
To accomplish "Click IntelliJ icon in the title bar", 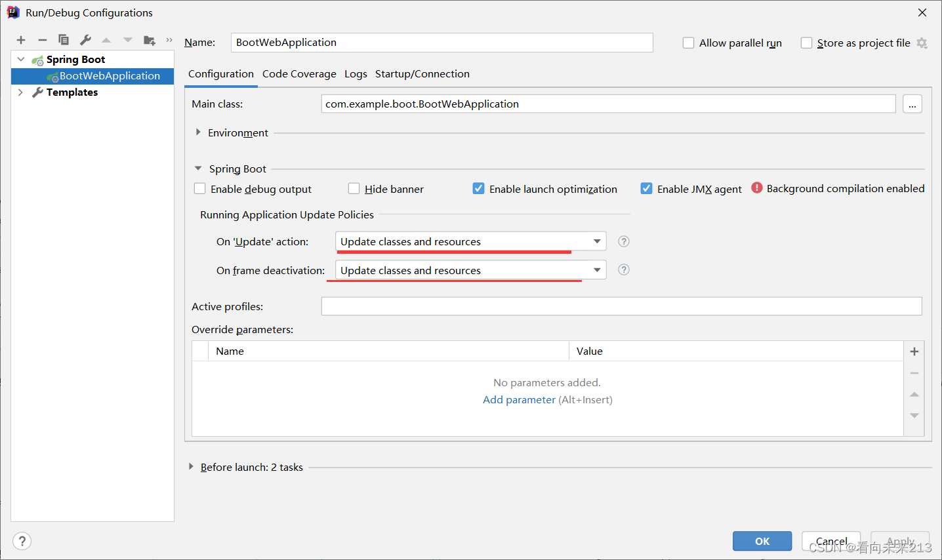I will point(13,12).
